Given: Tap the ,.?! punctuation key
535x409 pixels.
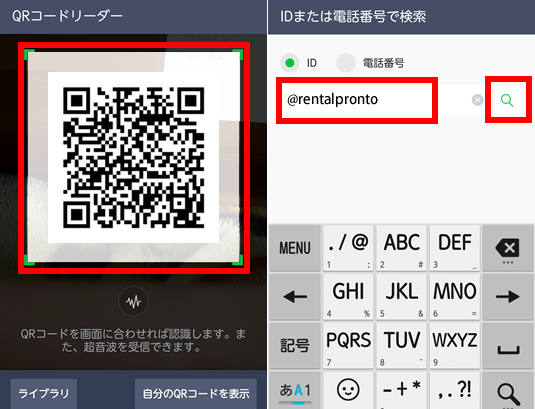Looking at the screenshot, I should pyautogui.click(x=455, y=391).
